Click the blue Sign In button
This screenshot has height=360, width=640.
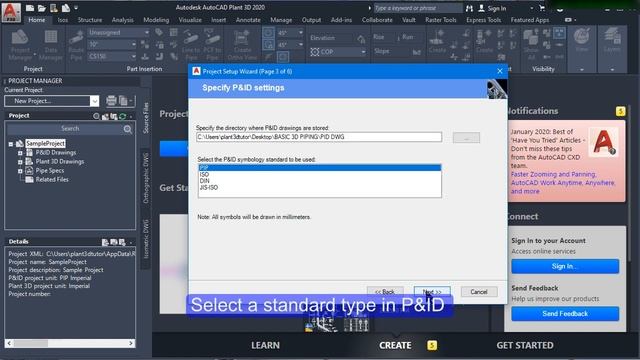565,266
